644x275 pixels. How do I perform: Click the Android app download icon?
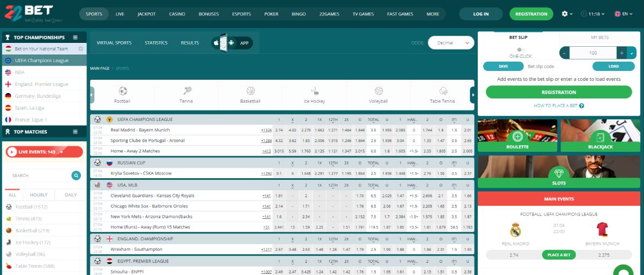tap(231, 43)
